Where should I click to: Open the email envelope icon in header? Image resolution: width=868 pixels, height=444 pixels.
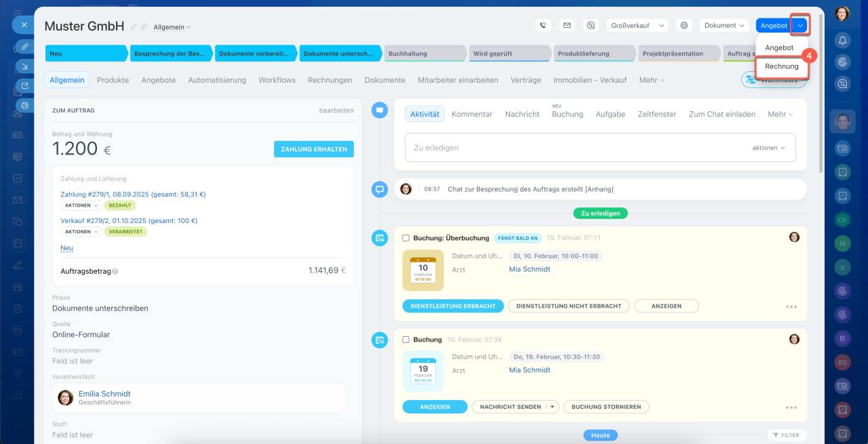click(567, 25)
